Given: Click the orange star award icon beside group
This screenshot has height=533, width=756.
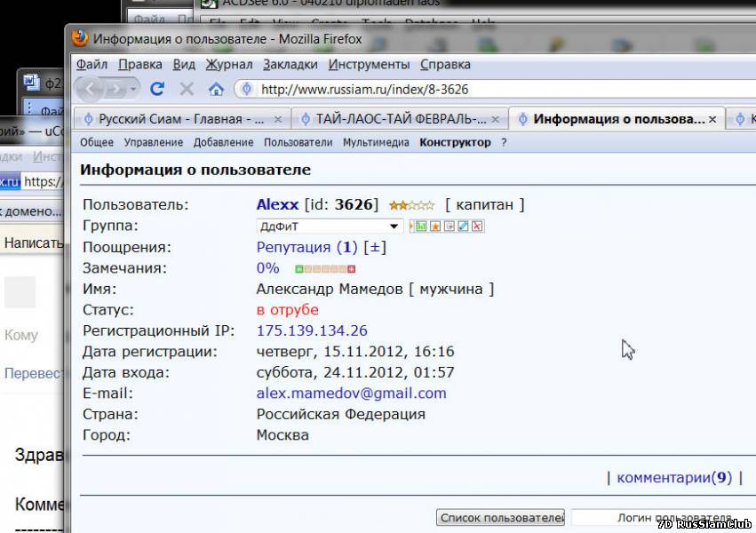Looking at the screenshot, I should click(435, 226).
